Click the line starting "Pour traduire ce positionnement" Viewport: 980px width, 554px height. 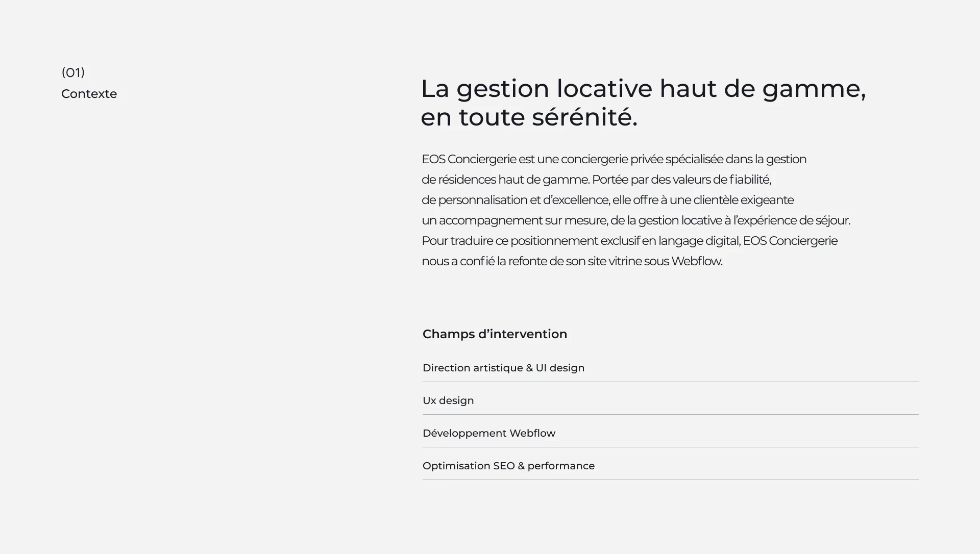point(629,241)
